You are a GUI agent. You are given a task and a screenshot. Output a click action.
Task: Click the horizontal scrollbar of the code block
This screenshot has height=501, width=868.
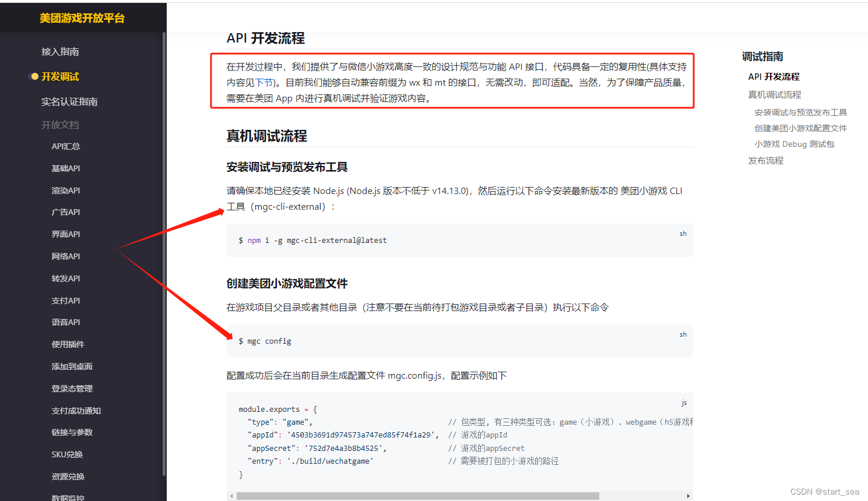coord(417,496)
